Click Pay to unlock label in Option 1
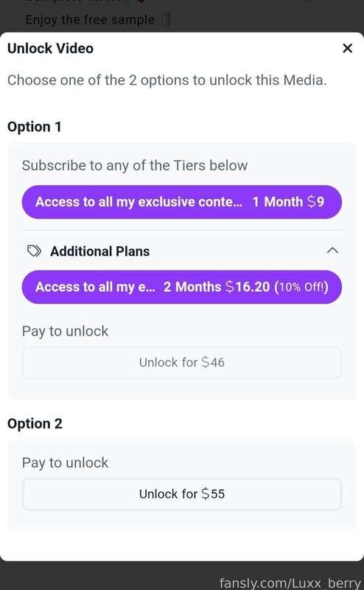The height and width of the screenshot is (590, 364). point(65,331)
